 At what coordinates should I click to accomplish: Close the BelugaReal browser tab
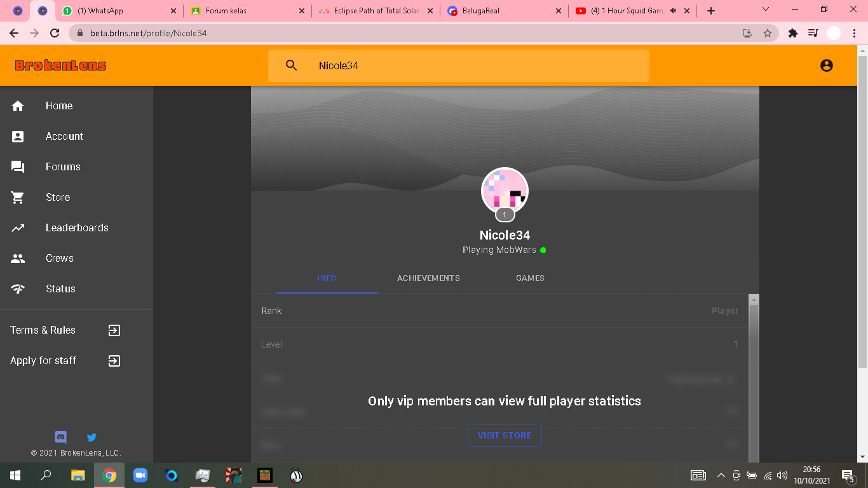[x=559, y=11]
